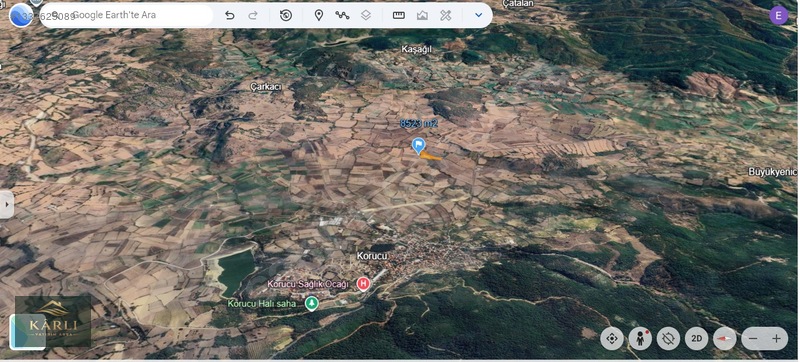Draw a path or polygon tool
The image size is (800, 362).
(342, 15)
